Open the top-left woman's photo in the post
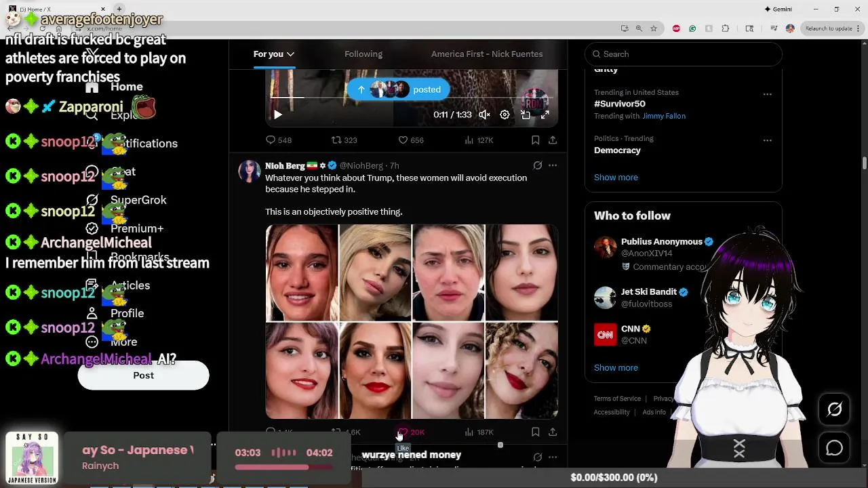Screen dimensions: 868x488 pos(302,272)
